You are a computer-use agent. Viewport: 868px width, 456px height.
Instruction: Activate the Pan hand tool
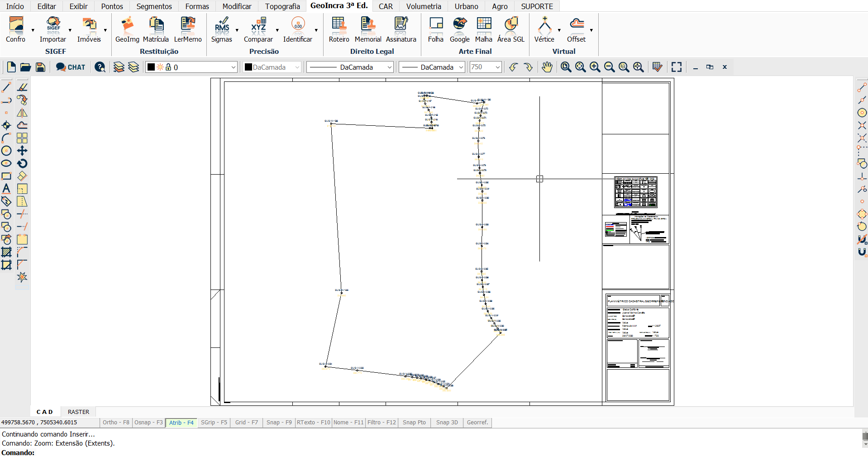[547, 67]
